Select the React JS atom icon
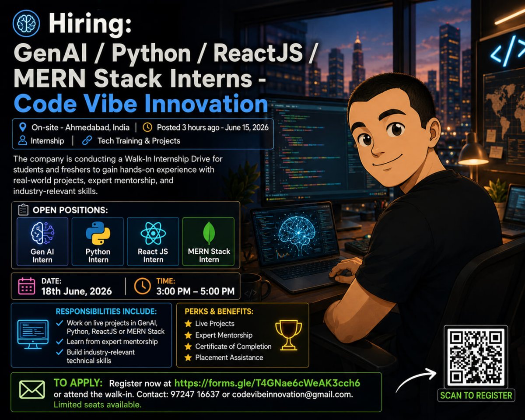 [153, 233]
